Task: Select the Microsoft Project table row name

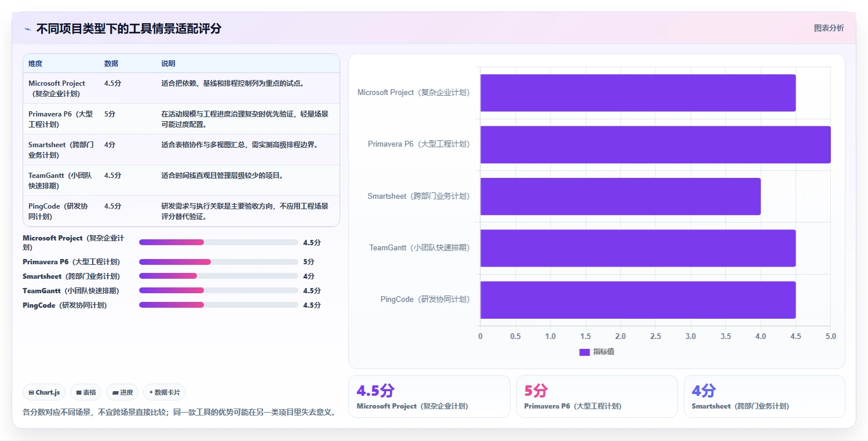Action: (57, 88)
